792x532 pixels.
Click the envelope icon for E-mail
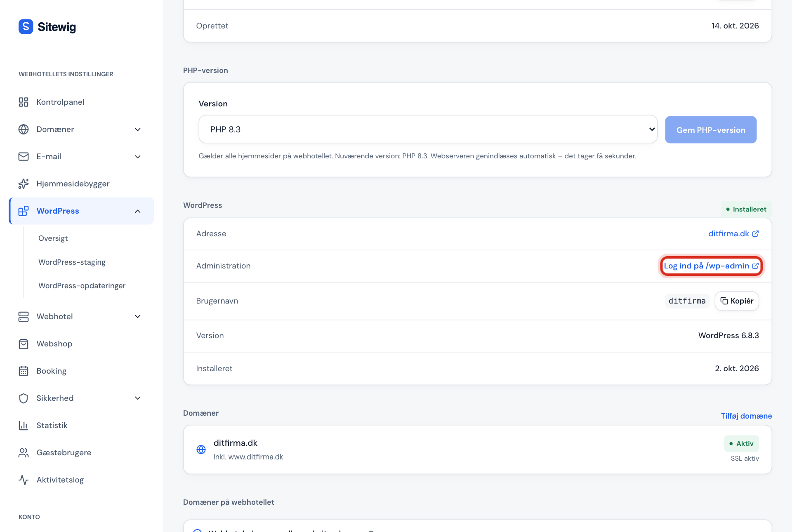(24, 156)
